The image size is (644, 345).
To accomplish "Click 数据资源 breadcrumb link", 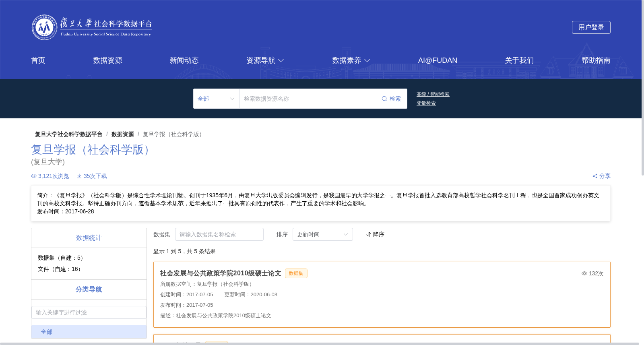I will coord(123,134).
